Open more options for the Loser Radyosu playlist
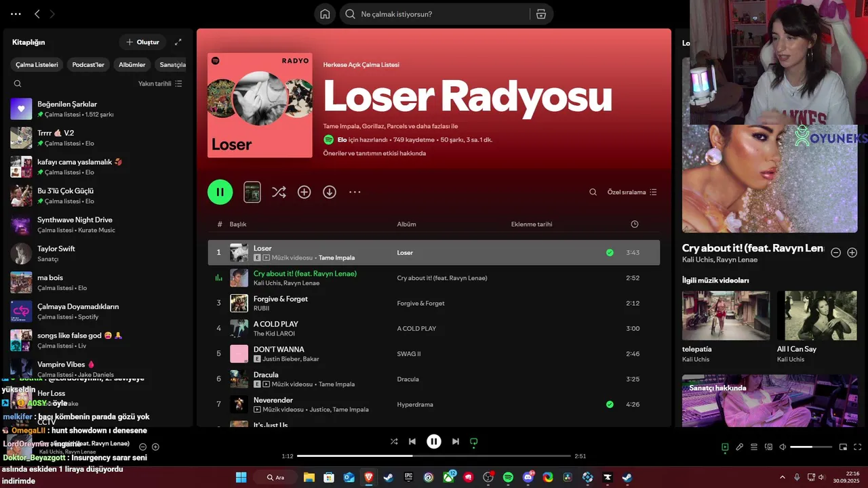 click(x=355, y=192)
